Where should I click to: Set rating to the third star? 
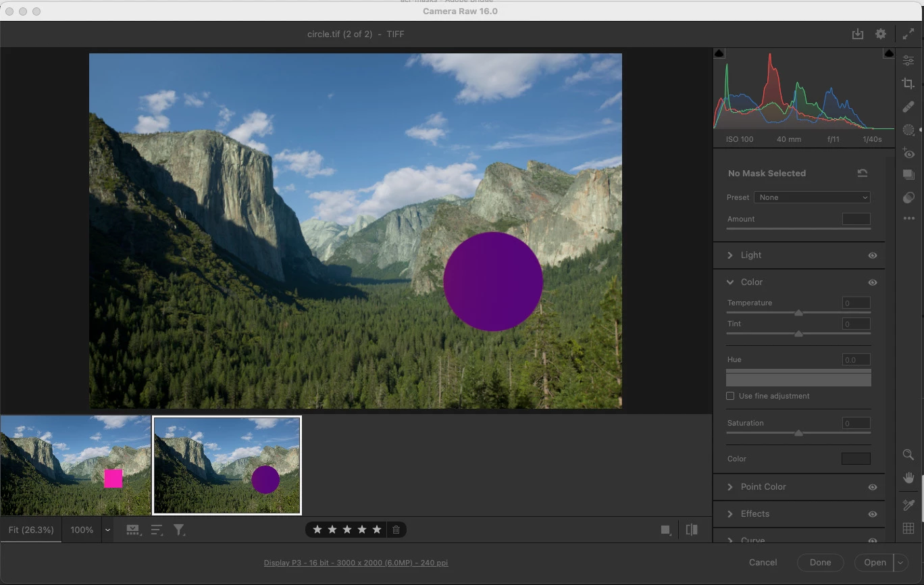tap(347, 530)
